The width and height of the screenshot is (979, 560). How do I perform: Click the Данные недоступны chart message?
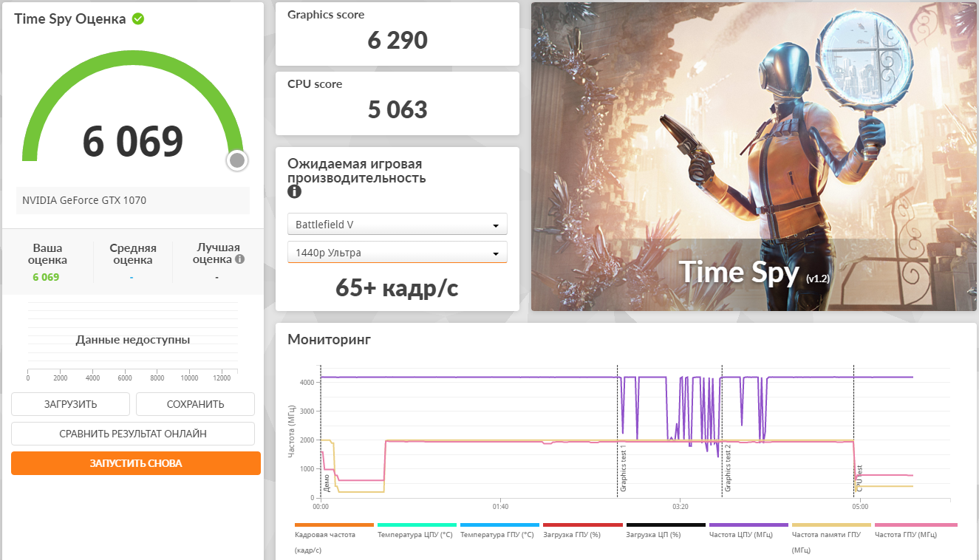tap(133, 340)
